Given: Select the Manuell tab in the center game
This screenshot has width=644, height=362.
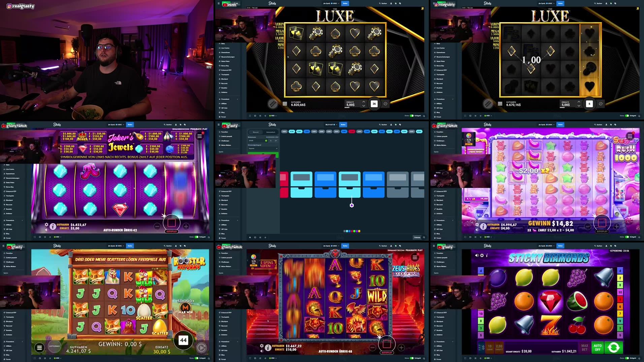Looking at the screenshot, I should [256, 132].
